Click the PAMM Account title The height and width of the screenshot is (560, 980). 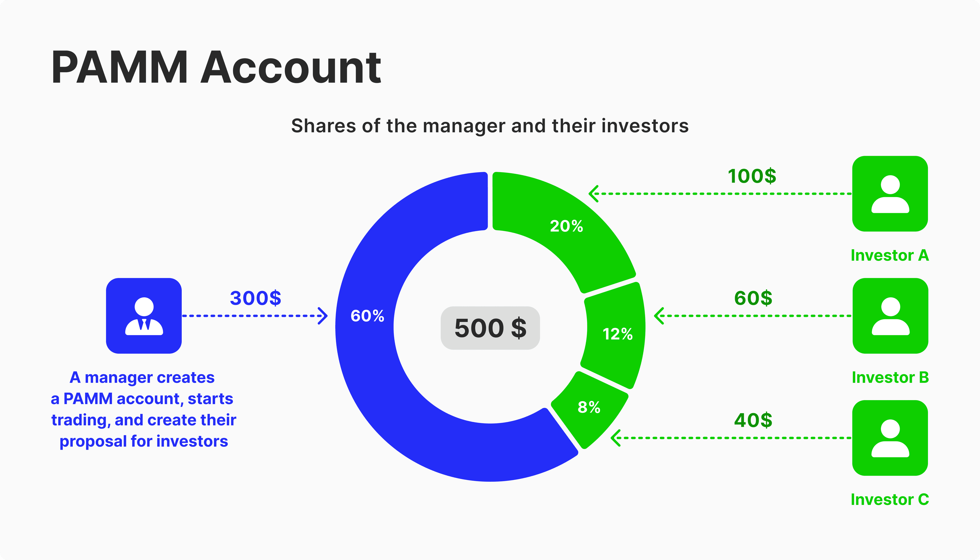pyautogui.click(x=216, y=68)
